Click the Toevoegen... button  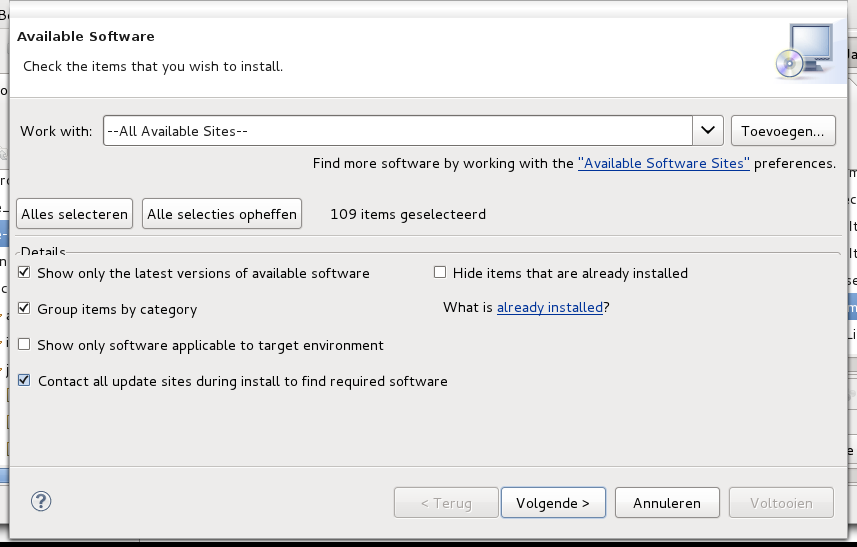pyautogui.click(x=783, y=131)
